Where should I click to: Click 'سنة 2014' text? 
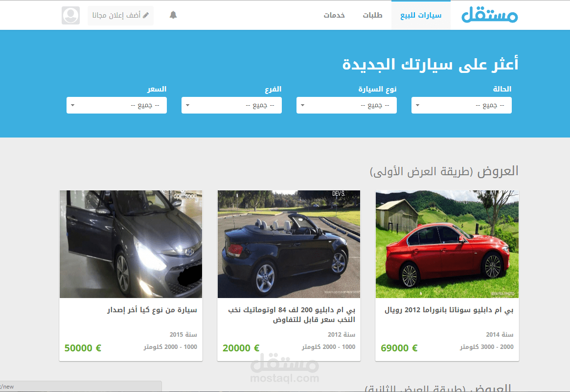[x=500, y=334]
